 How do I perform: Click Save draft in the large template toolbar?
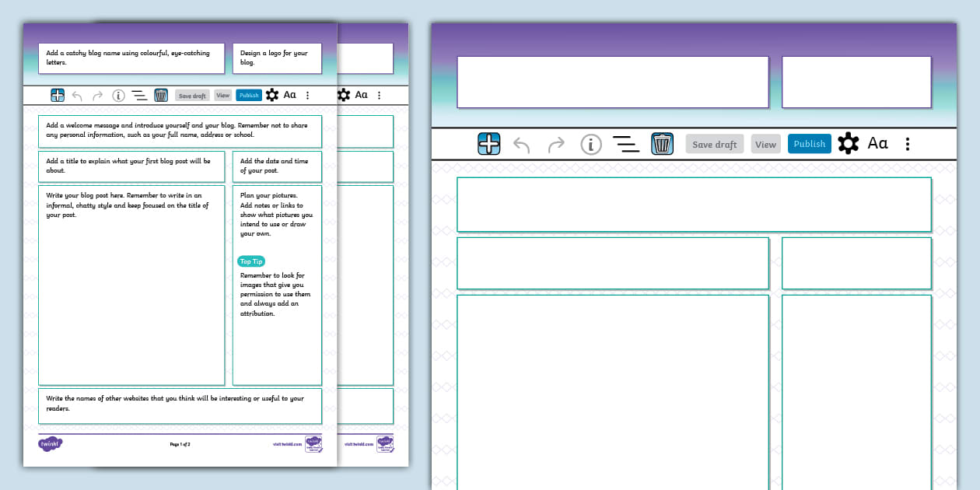[714, 144]
